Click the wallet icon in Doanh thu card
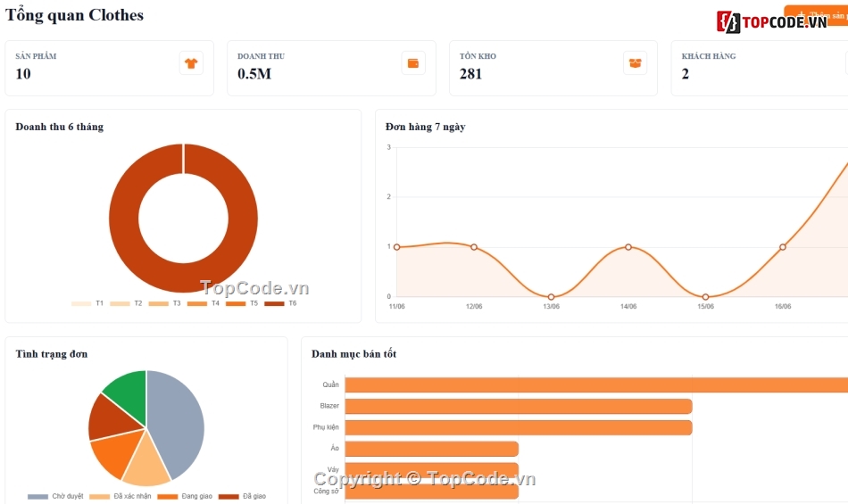848x504 pixels. tap(413, 63)
